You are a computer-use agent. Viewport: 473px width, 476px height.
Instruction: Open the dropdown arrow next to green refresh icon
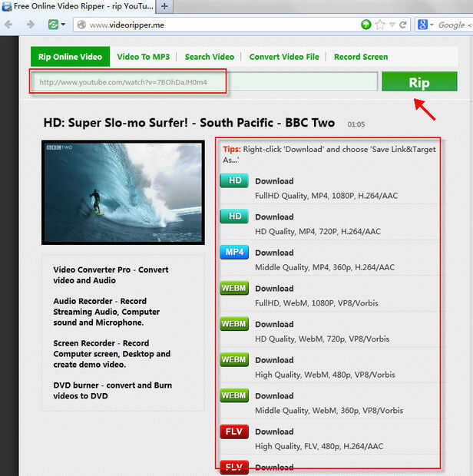(x=63, y=25)
